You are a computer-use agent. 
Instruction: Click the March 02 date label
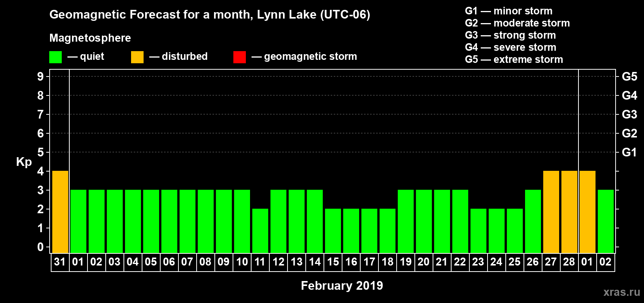(605, 262)
